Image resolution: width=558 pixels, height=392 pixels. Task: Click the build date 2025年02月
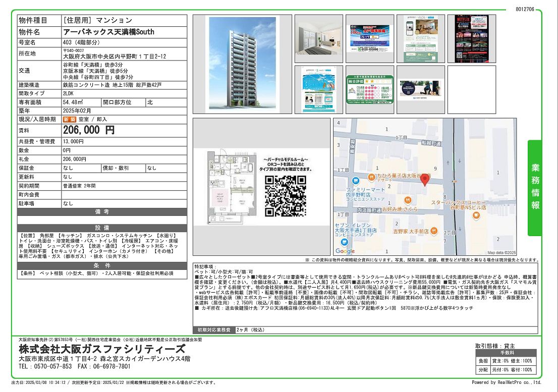[77, 110]
